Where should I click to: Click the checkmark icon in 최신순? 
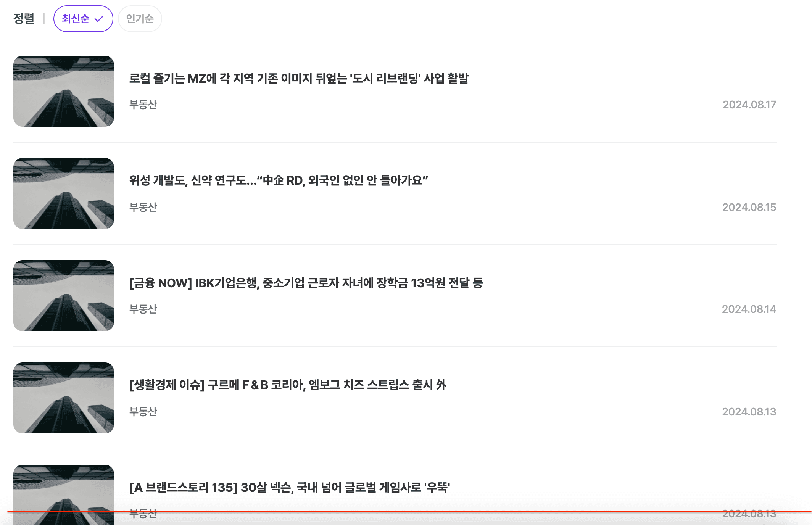(x=99, y=19)
